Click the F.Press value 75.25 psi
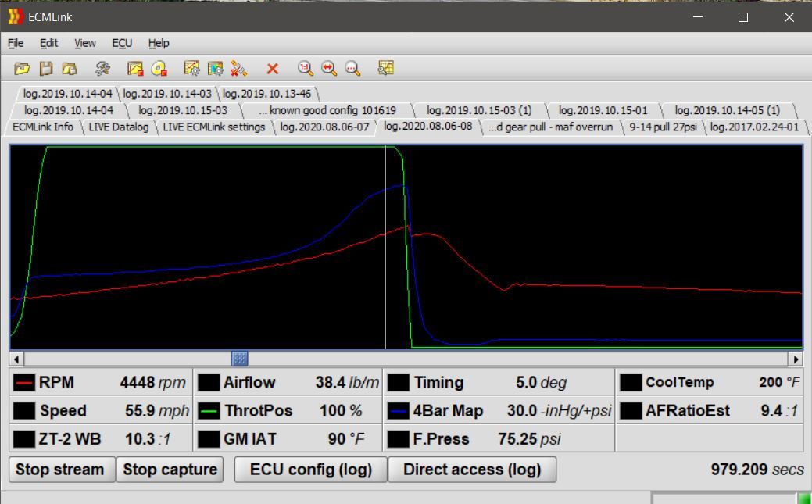This screenshot has width=812, height=504. 529,439
